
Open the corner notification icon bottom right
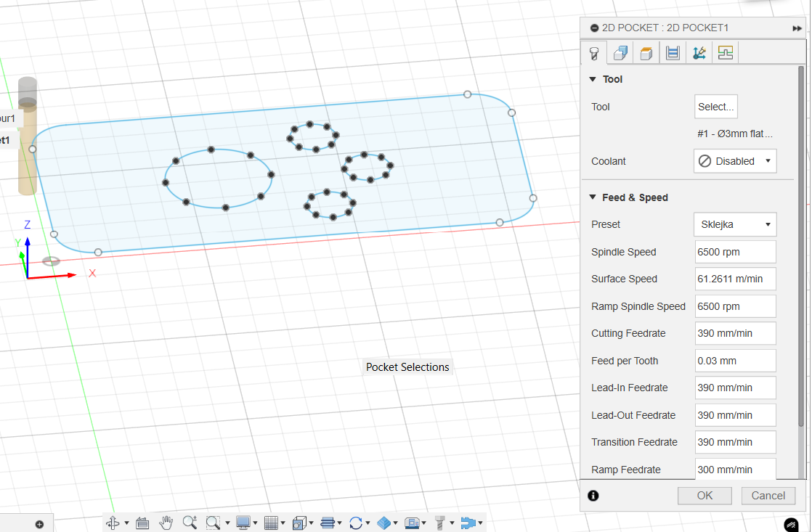coord(791,524)
